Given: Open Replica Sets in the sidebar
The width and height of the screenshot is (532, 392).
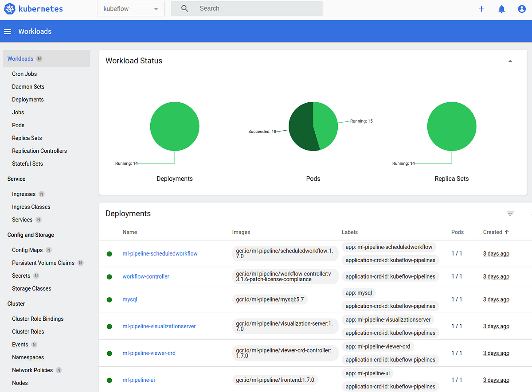Looking at the screenshot, I should point(27,138).
